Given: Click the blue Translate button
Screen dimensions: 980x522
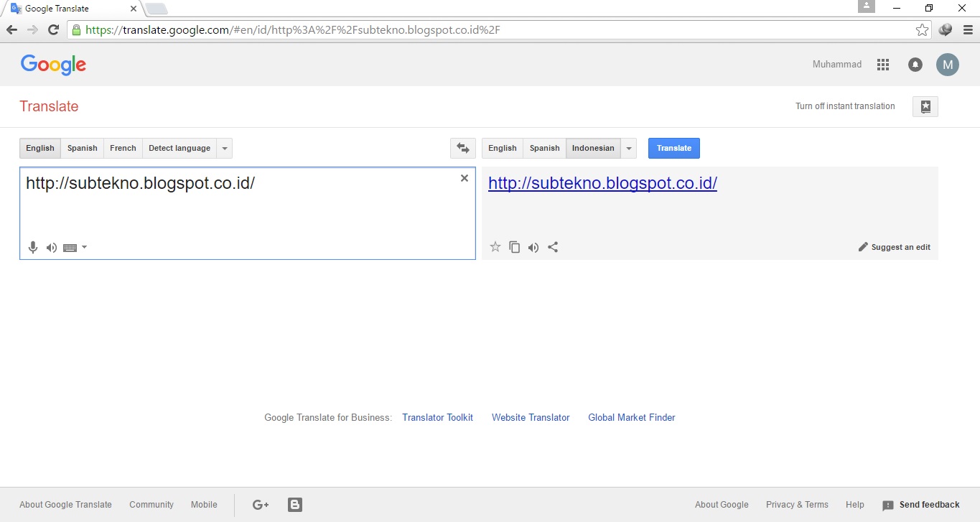Looking at the screenshot, I should click(x=674, y=148).
